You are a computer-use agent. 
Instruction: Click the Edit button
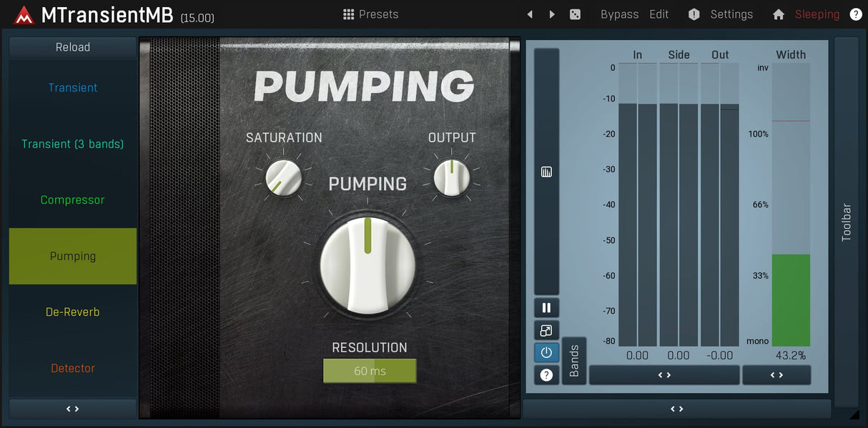pyautogui.click(x=659, y=14)
